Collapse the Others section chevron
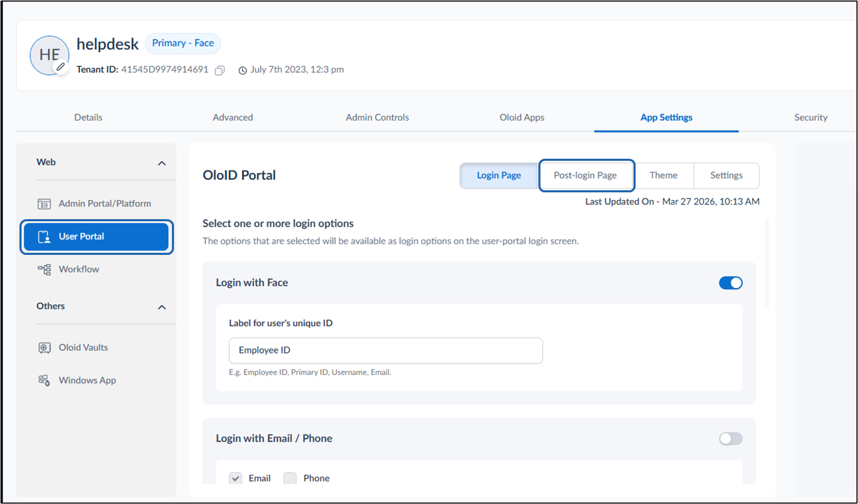The width and height of the screenshot is (858, 504). [x=162, y=307]
